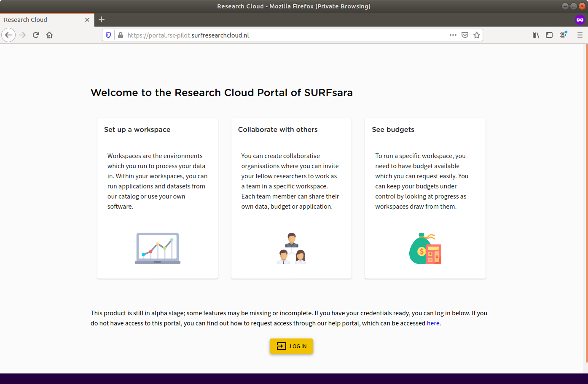Select the Research Cloud tab

(x=47, y=20)
